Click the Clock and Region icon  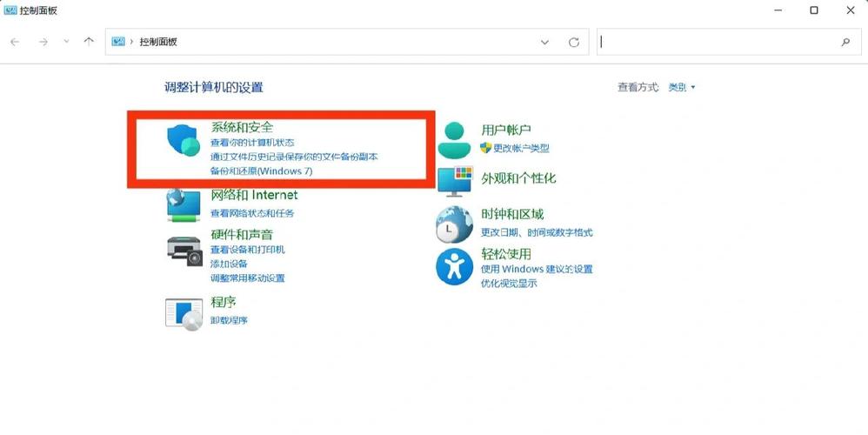454,224
